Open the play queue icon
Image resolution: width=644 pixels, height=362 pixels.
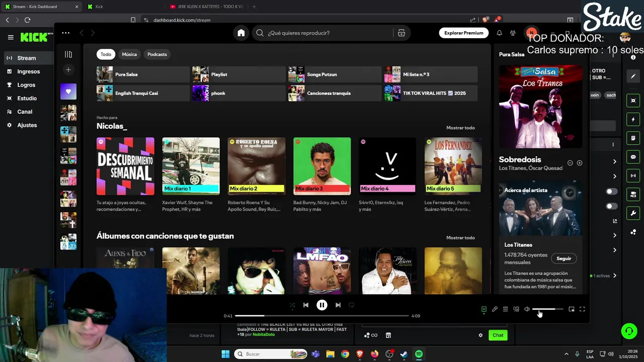click(x=506, y=309)
